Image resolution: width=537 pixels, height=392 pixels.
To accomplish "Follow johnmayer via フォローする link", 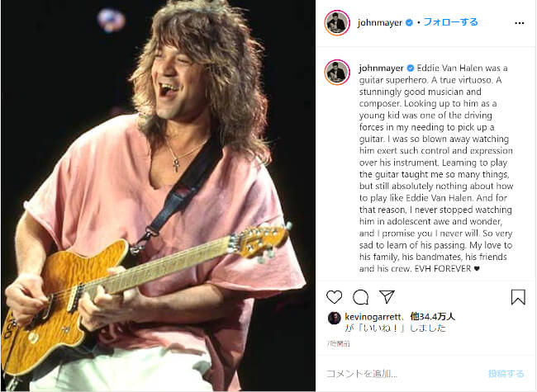I will click(450, 22).
